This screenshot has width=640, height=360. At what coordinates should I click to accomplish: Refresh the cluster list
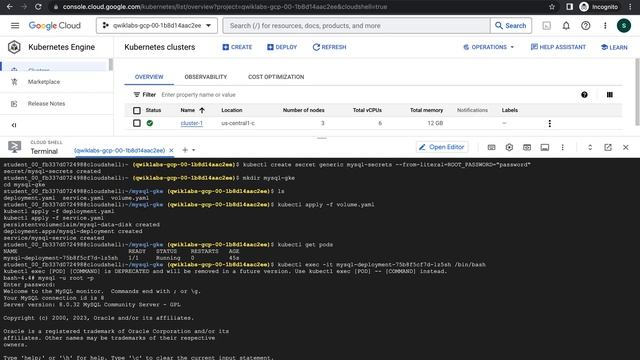[329, 47]
